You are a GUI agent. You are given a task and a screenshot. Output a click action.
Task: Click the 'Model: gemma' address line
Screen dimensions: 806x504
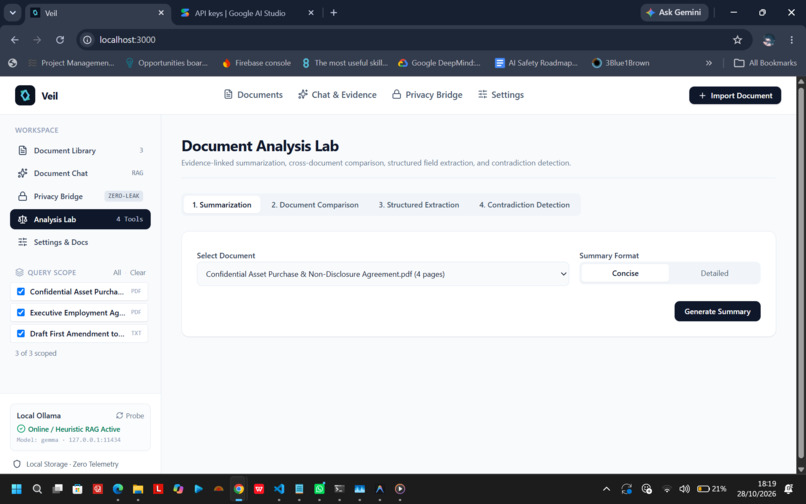click(x=68, y=440)
